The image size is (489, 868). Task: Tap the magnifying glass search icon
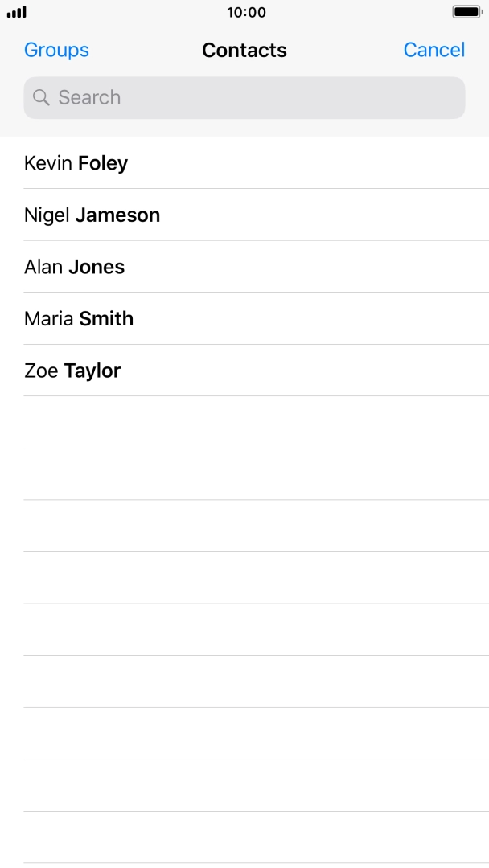pyautogui.click(x=41, y=98)
